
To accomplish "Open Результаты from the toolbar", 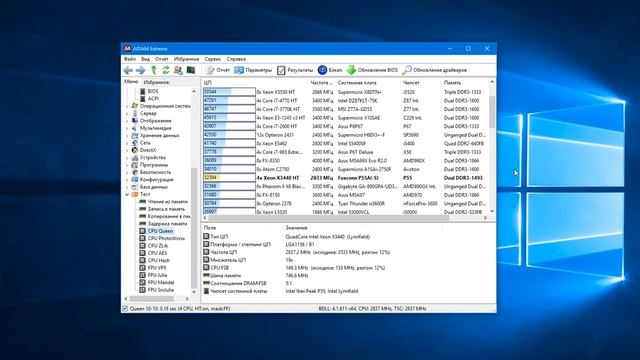I will (x=295, y=70).
